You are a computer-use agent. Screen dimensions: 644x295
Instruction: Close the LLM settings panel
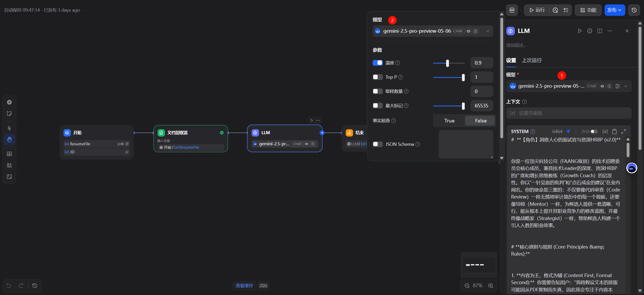point(627,31)
